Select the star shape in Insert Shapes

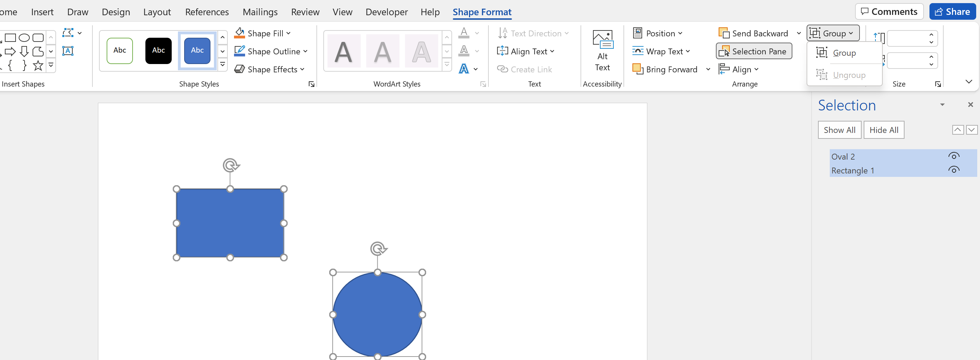pos(38,65)
